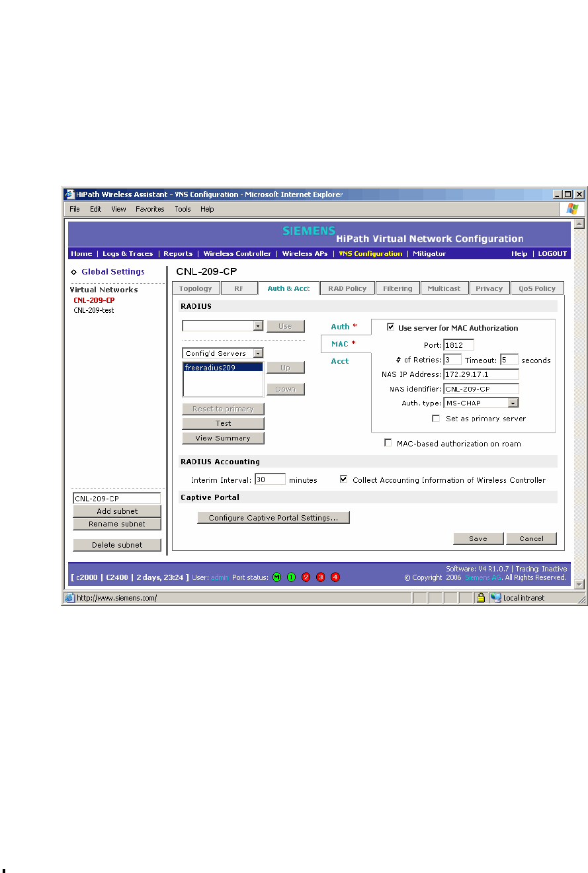Click the NAS IP Address field
588x873 pixels.
tap(481, 374)
